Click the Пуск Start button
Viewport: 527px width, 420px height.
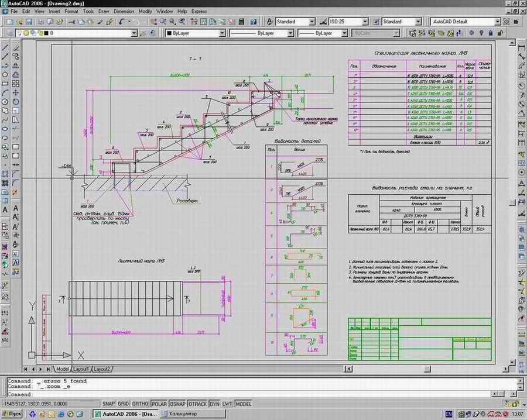[x=12, y=414]
